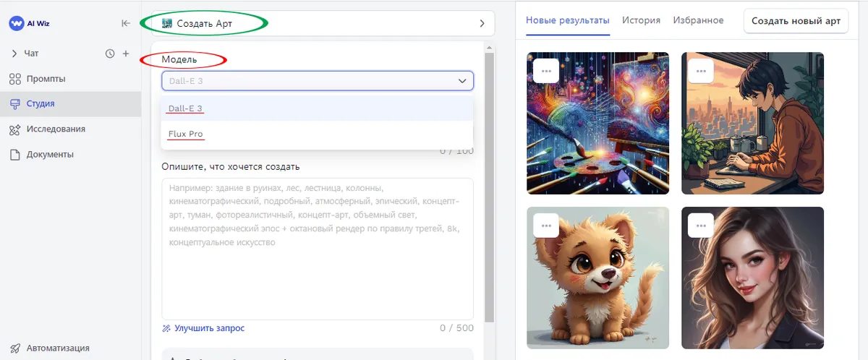Open three-dot menu on colorful paint artwork
Image resolution: width=868 pixels, height=360 pixels.
click(546, 71)
